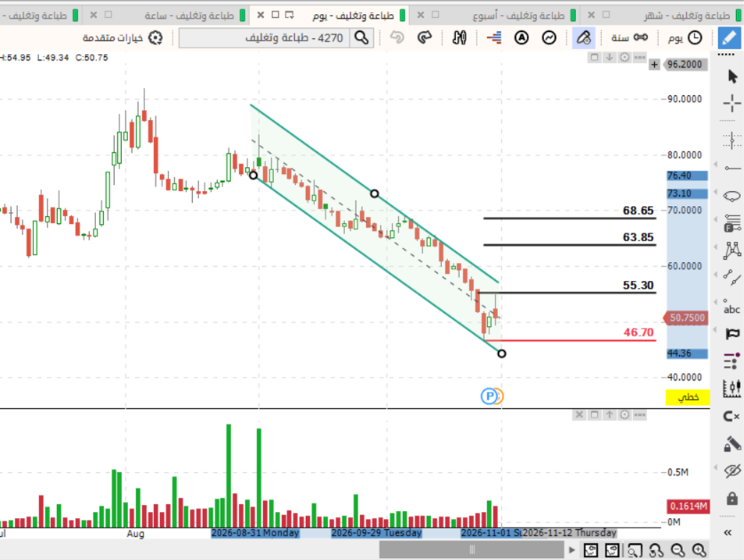744x560 pixels.
Task: Click the circled A auto icon
Action: (x=522, y=37)
